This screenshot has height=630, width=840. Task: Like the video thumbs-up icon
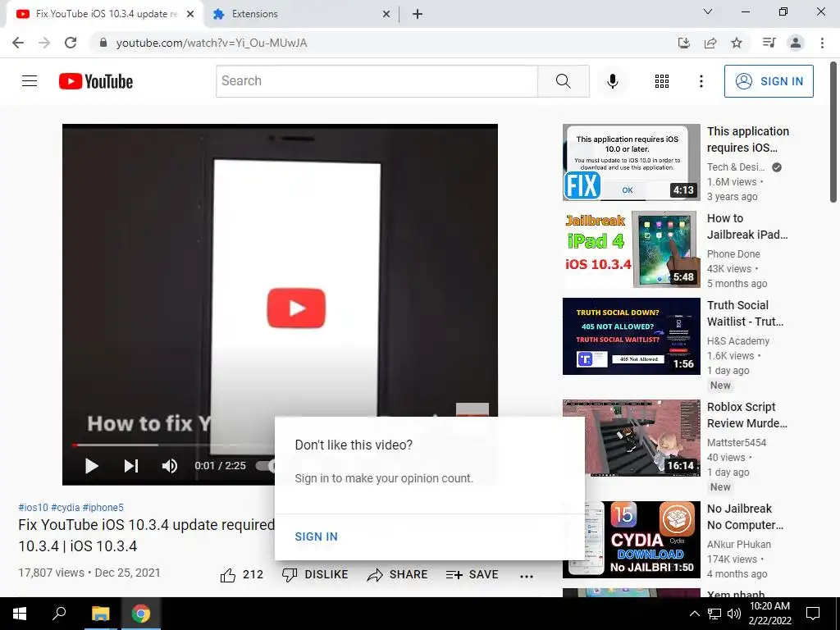pyautogui.click(x=228, y=575)
